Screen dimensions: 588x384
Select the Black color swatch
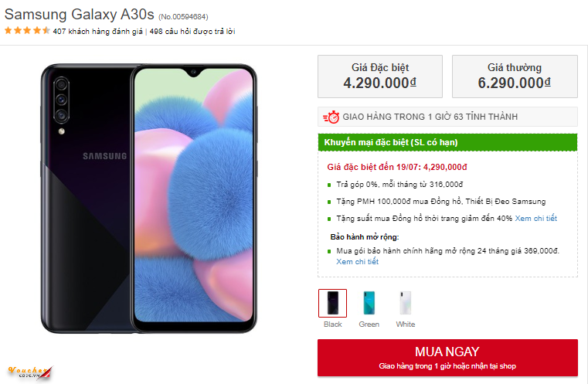click(x=333, y=303)
